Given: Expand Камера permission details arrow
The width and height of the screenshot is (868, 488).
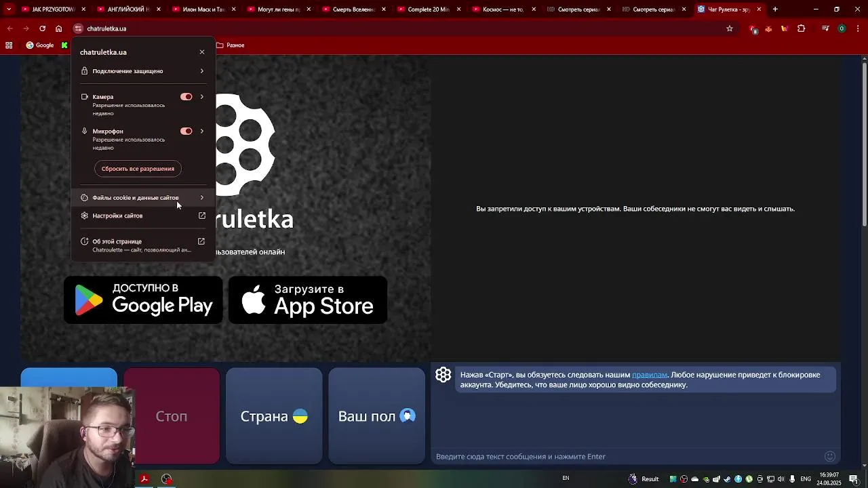Looking at the screenshot, I should [x=201, y=97].
